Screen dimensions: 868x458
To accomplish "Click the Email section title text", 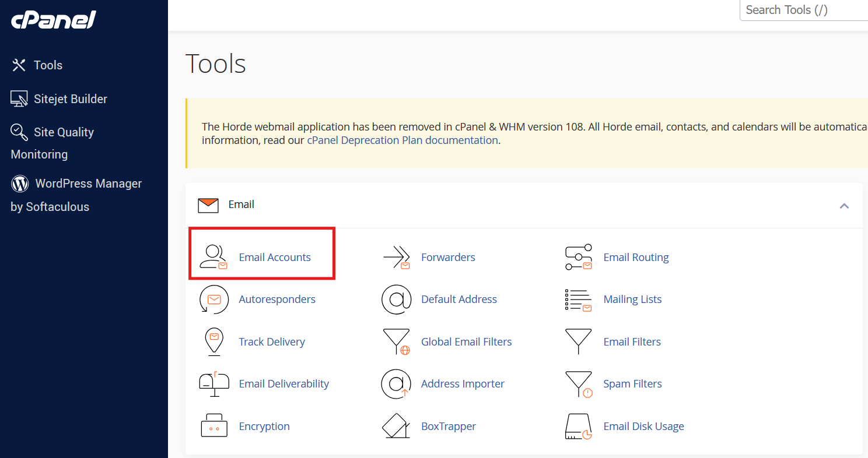I will point(241,205).
